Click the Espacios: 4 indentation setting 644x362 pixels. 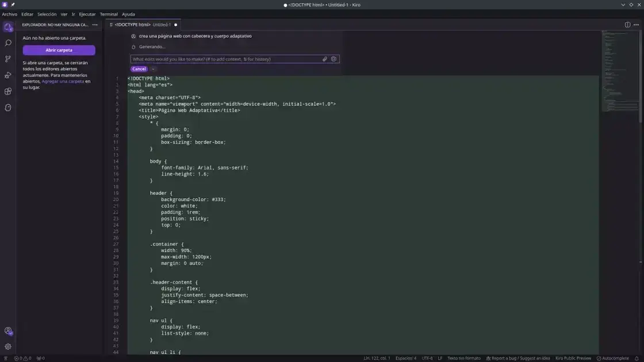point(406,359)
